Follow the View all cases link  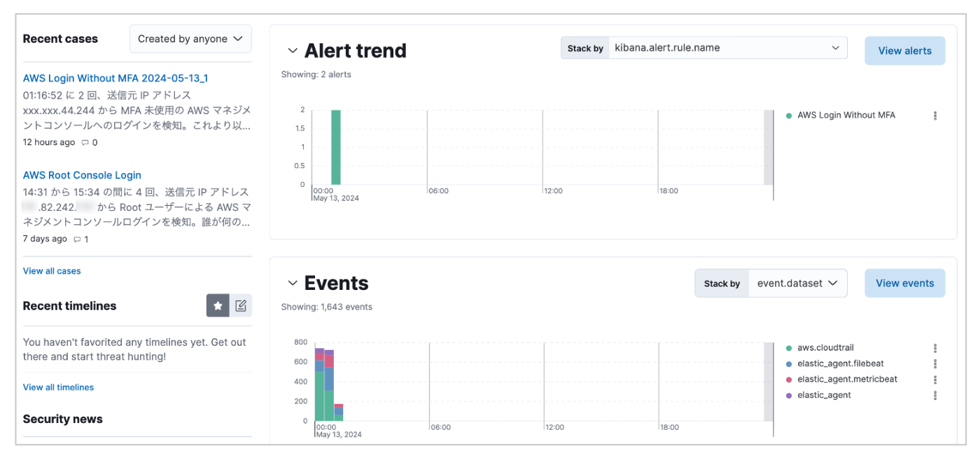(x=52, y=271)
